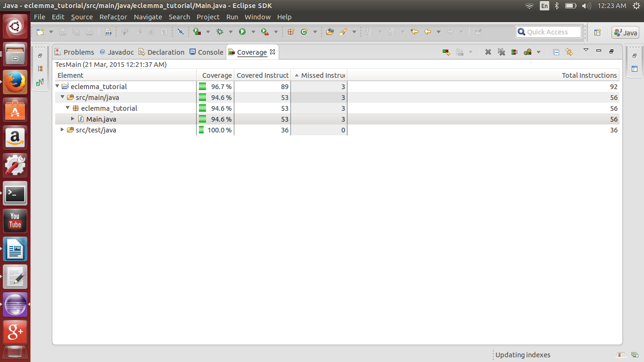
Task: Expand the Main.java tree node
Action: pyautogui.click(x=73, y=119)
